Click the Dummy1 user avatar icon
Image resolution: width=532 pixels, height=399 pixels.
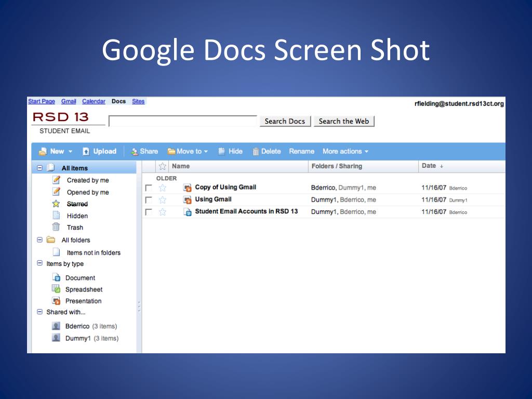click(x=56, y=338)
